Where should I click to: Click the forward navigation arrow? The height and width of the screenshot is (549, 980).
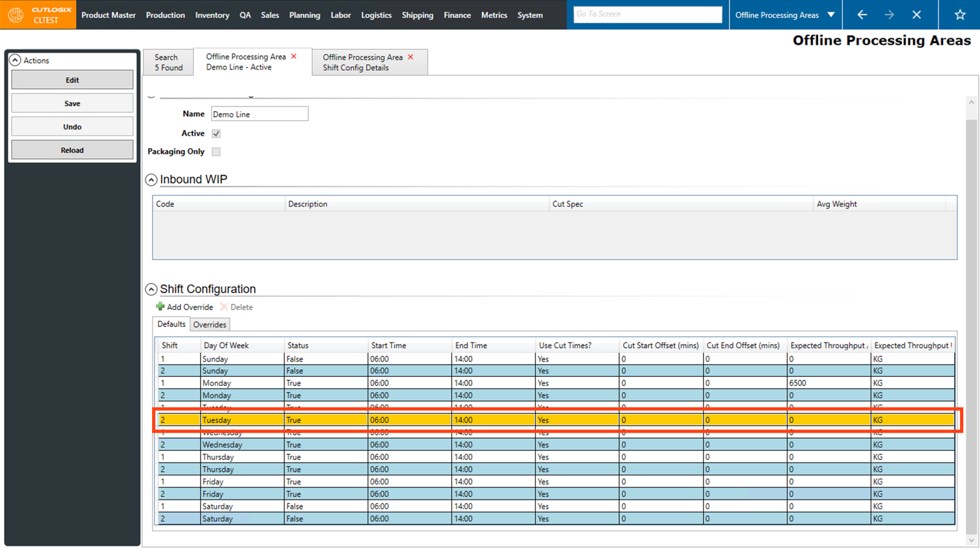coord(889,14)
